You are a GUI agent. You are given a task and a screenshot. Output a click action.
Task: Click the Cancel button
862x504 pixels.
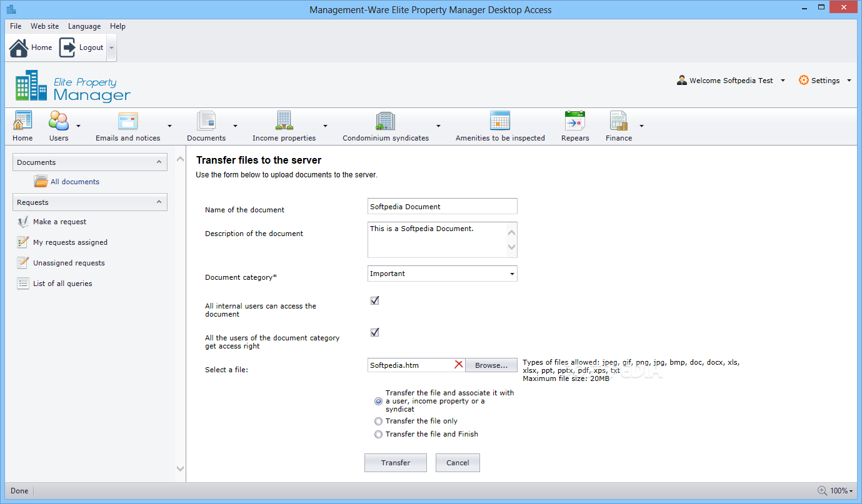click(458, 463)
